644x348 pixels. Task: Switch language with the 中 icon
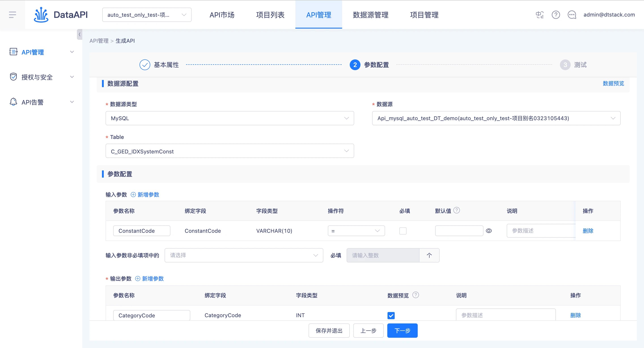pos(540,15)
